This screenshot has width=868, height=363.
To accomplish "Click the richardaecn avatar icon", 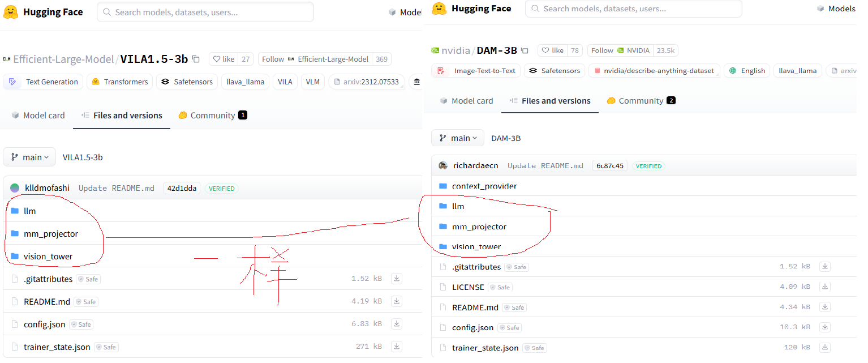I will click(443, 166).
